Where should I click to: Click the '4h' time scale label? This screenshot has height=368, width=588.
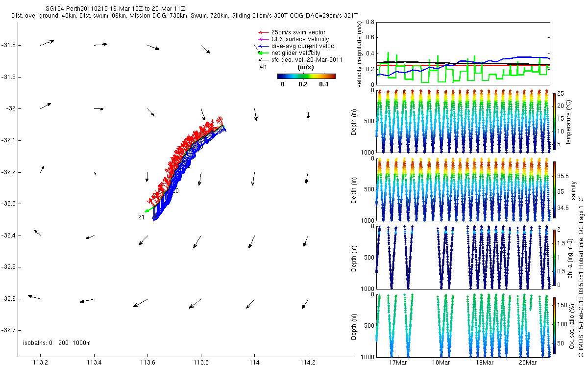click(263, 67)
